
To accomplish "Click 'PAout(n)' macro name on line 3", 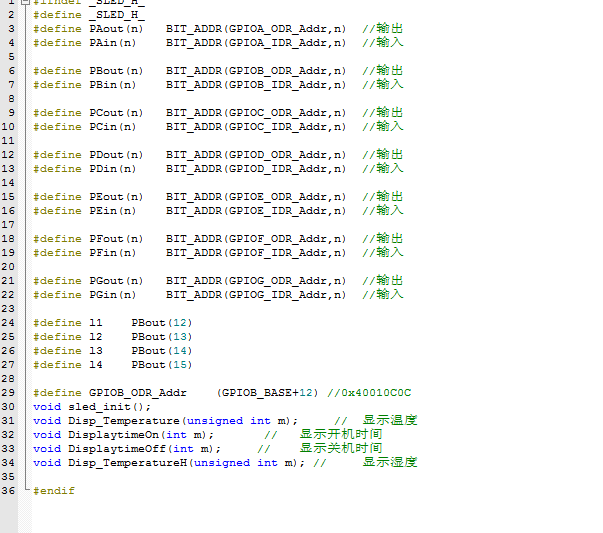I will click(x=116, y=29).
